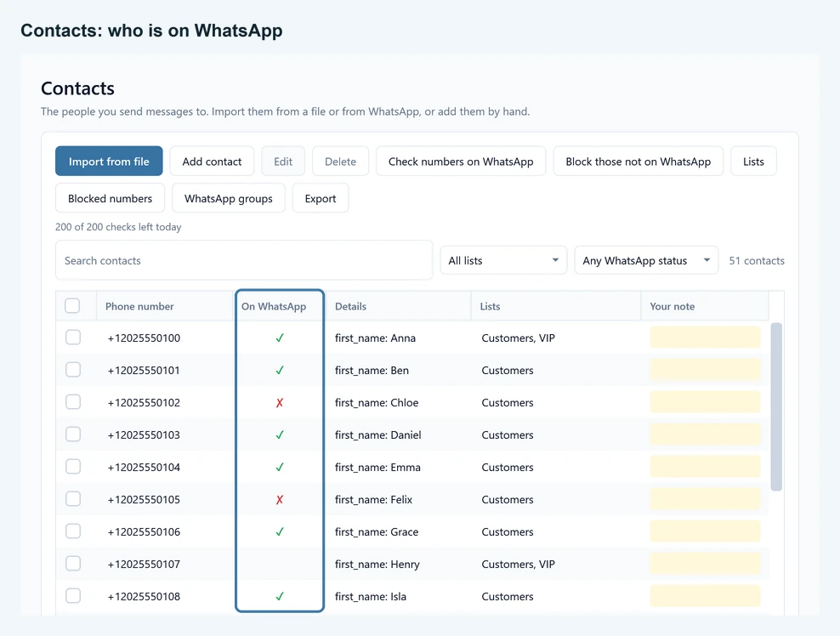Click the Import from file button

[109, 162]
